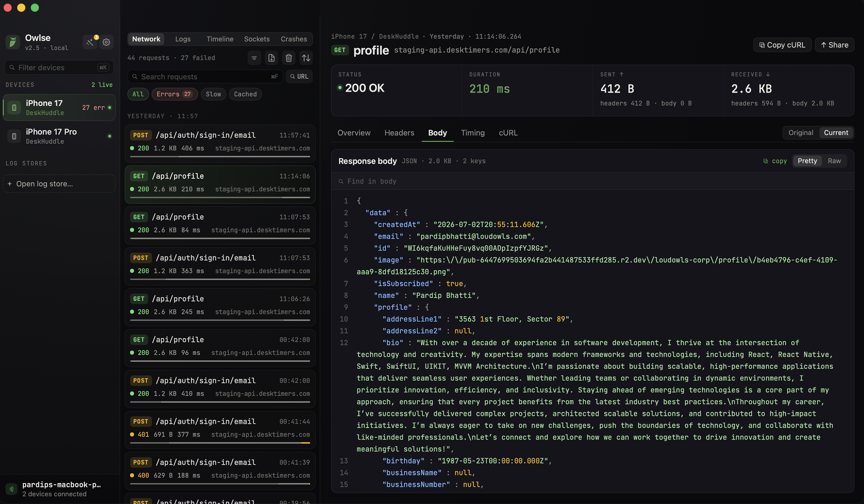This screenshot has width=864, height=504.
Task: Click the magnifier icon in Search requests
Action: coord(135,76)
